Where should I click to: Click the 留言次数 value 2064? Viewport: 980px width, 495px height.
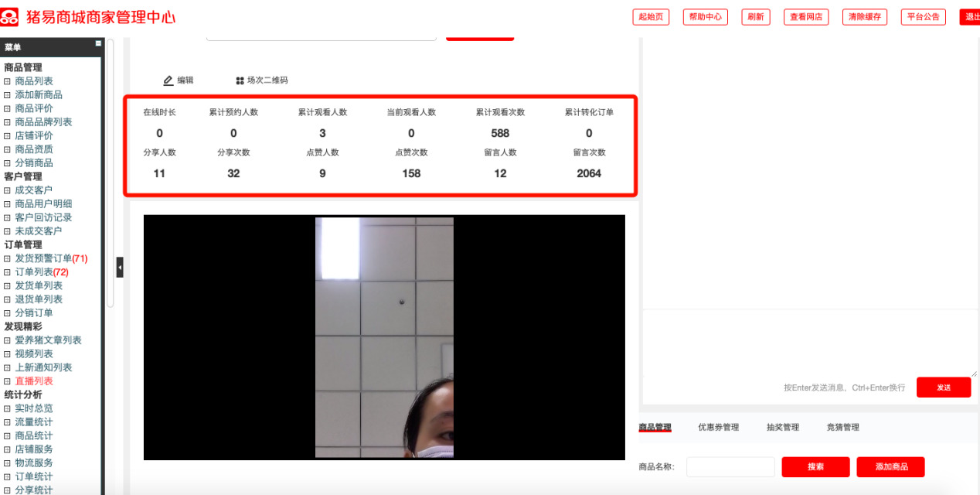tap(589, 173)
